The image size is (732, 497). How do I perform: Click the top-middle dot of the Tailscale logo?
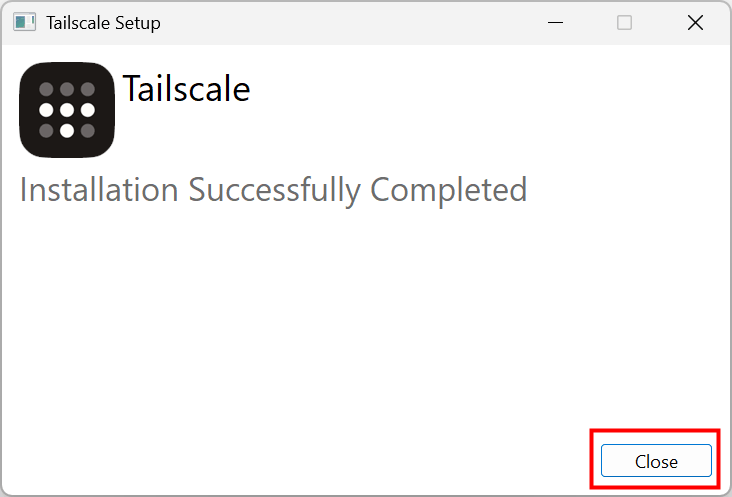[x=67, y=89]
